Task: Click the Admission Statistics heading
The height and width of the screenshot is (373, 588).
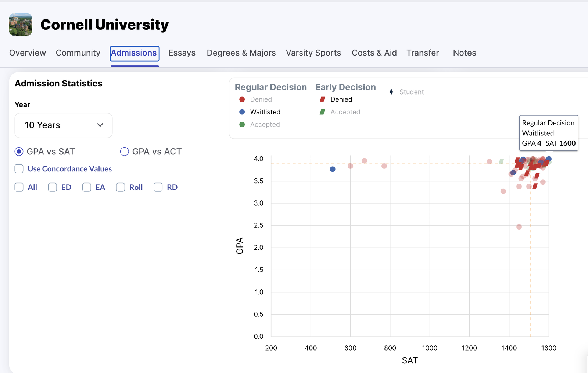Action: click(x=58, y=84)
